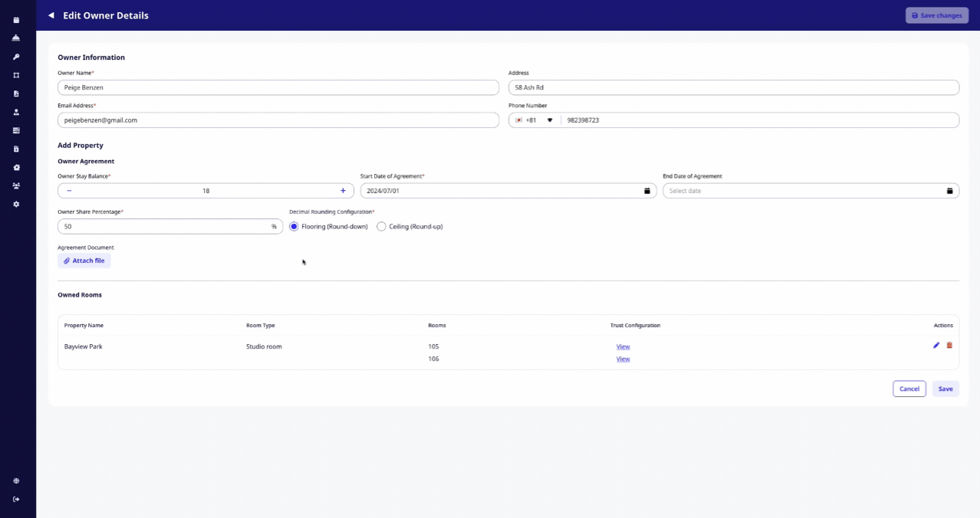
Task: Click the logout icon in sidebar
Action: pos(16,500)
